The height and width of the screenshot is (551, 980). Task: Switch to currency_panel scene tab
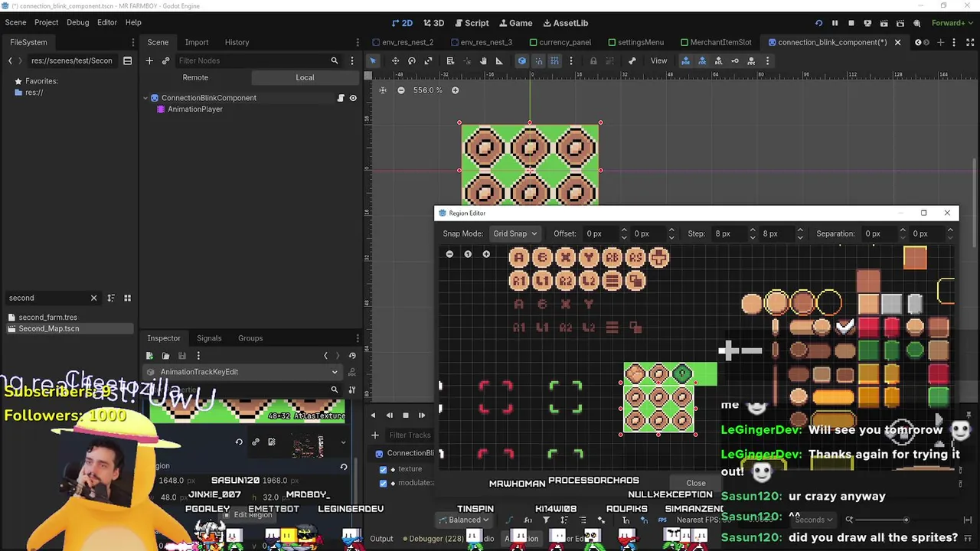pos(560,42)
